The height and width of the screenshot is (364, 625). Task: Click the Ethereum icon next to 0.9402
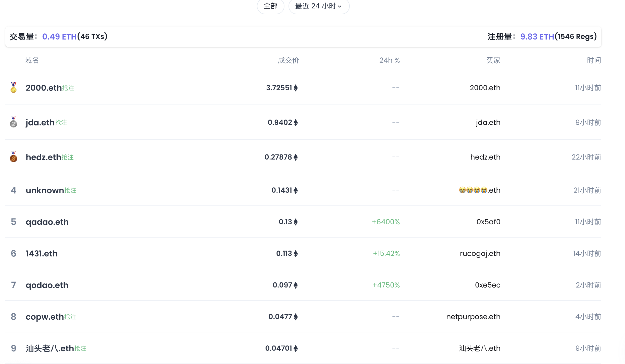(x=296, y=123)
